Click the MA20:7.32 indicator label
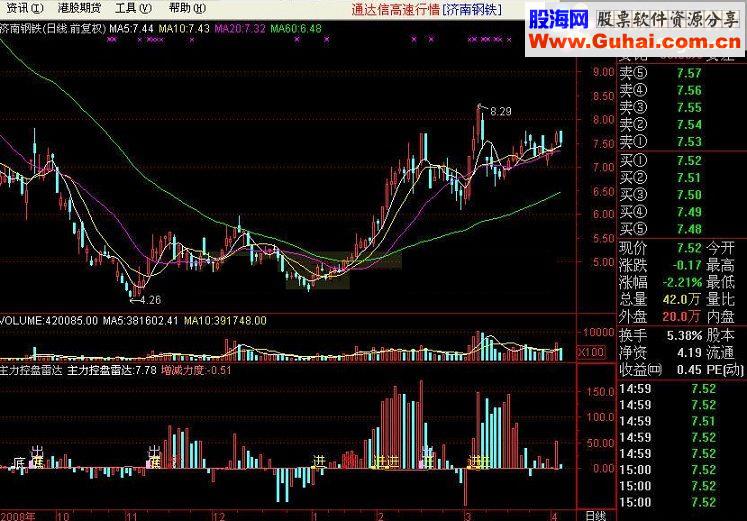Viewport: 747px width, 521px height. pyautogui.click(x=240, y=29)
